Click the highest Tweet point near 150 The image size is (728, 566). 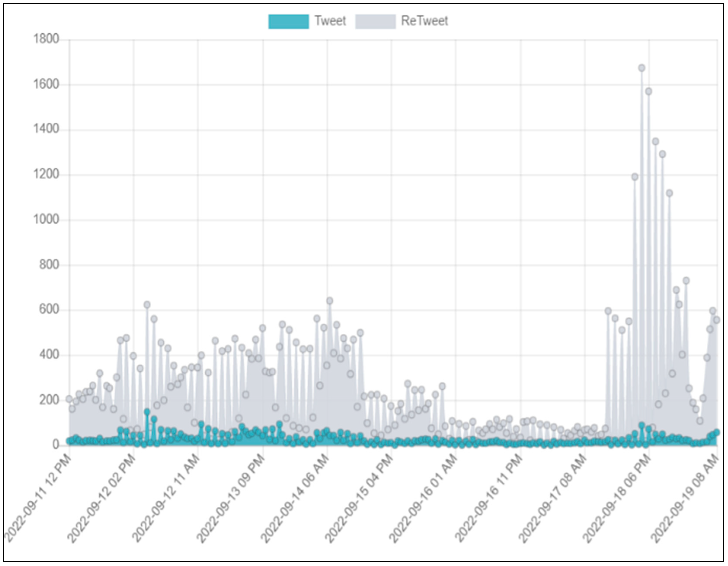(x=147, y=412)
